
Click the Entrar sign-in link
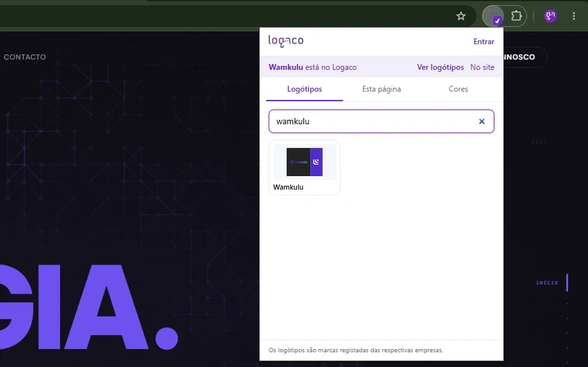pos(483,42)
